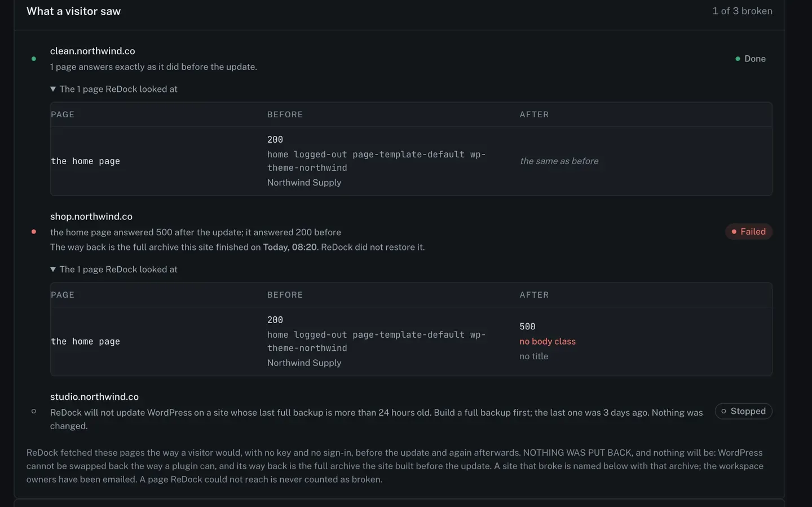Select the shop.northwind.co site name

pos(91,217)
